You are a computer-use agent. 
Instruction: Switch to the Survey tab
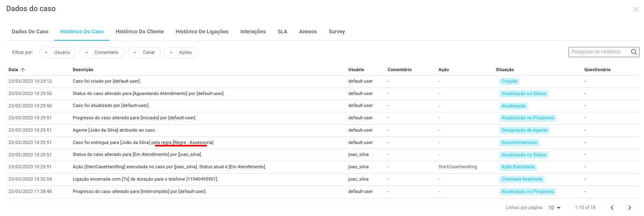point(336,32)
